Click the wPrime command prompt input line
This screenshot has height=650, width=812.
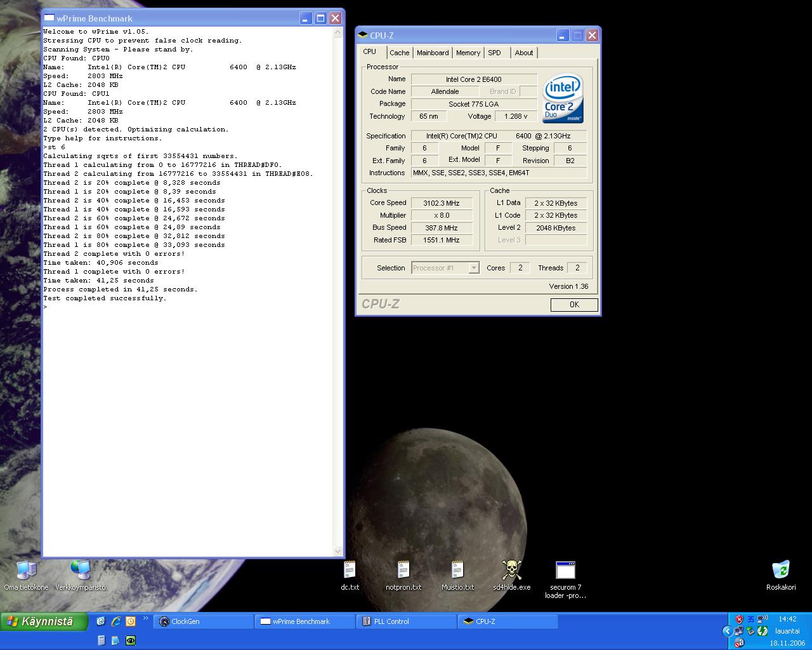[187, 307]
